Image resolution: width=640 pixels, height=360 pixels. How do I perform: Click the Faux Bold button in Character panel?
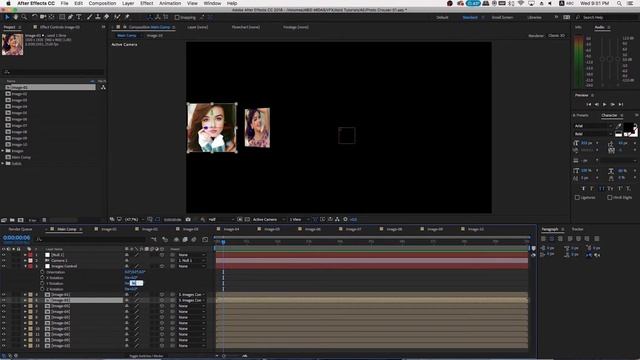[583, 189]
